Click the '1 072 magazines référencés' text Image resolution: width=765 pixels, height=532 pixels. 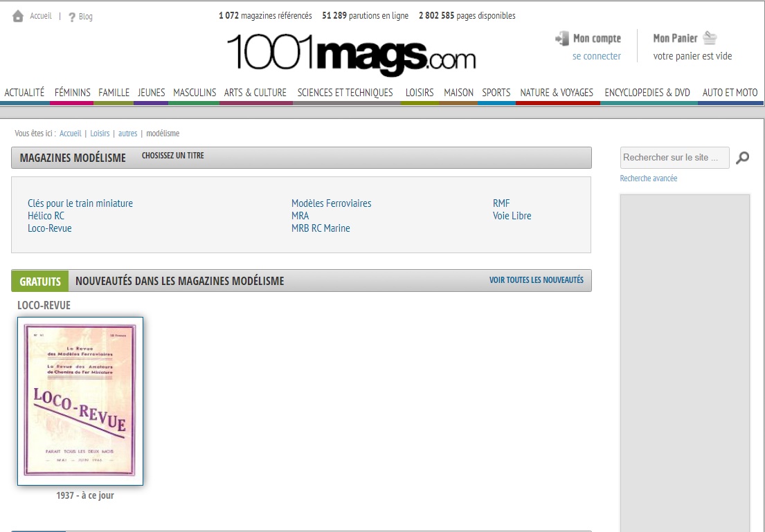(x=265, y=16)
